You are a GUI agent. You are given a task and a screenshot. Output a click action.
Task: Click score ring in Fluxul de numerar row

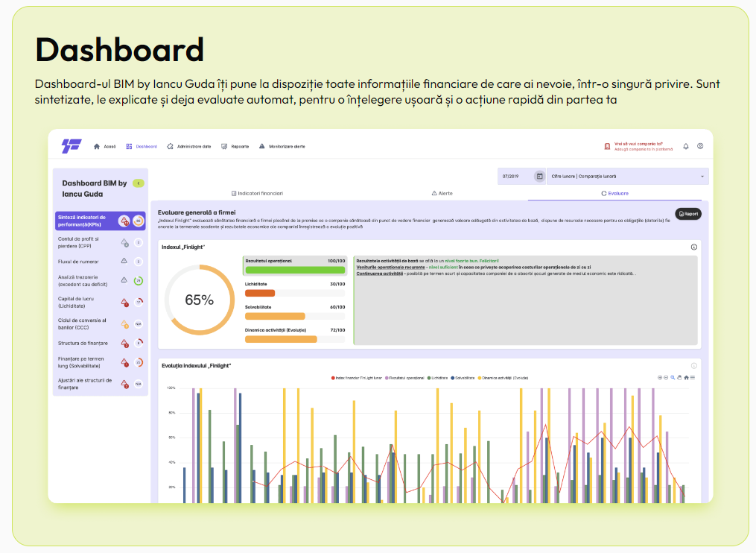pos(139,262)
